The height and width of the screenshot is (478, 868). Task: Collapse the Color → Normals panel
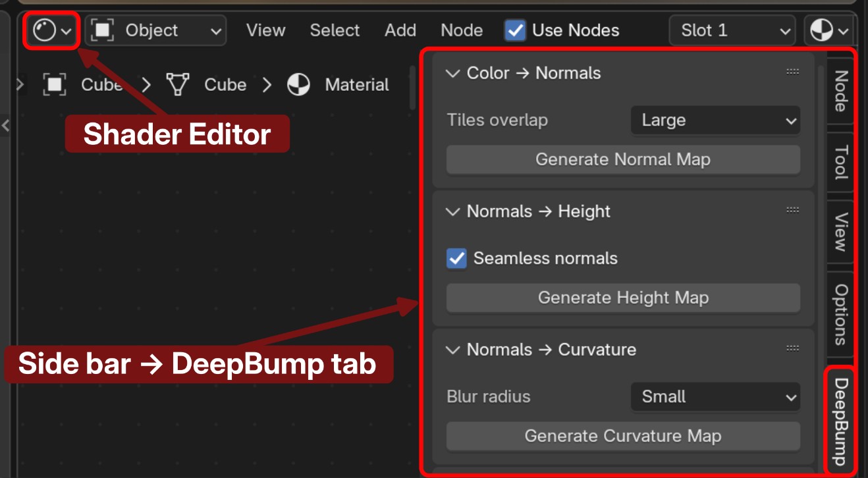[452, 73]
